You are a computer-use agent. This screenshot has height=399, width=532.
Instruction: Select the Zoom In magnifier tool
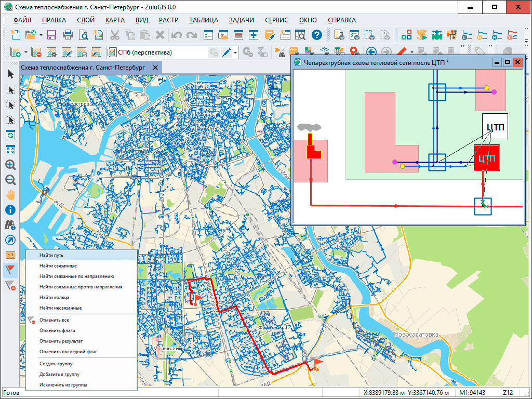tap(10, 165)
